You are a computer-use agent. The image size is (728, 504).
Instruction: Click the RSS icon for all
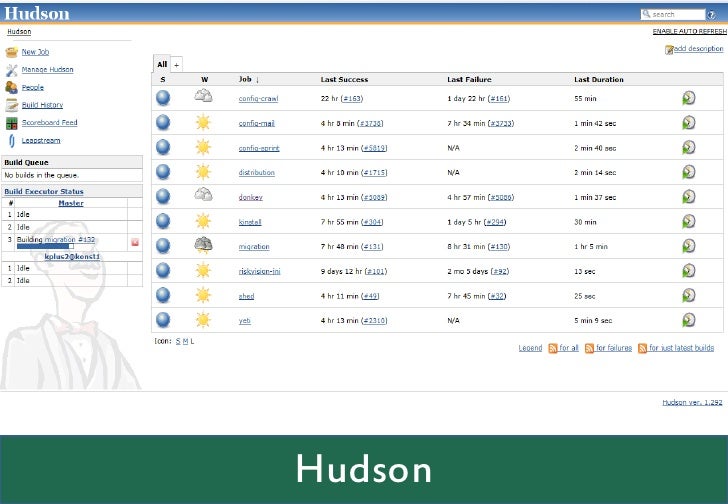(x=552, y=348)
